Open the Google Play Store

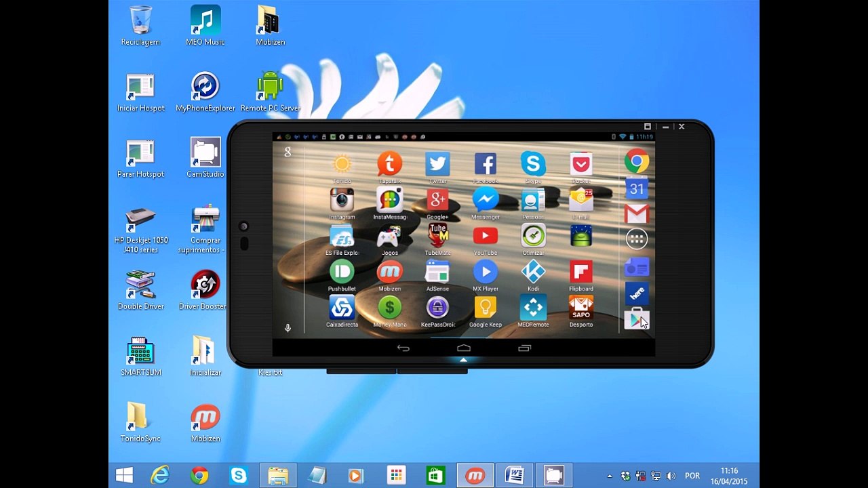pyautogui.click(x=637, y=319)
